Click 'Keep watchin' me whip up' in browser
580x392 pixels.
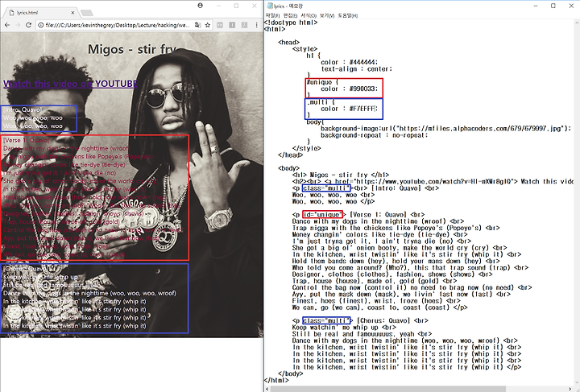pyautogui.click(x=40, y=277)
